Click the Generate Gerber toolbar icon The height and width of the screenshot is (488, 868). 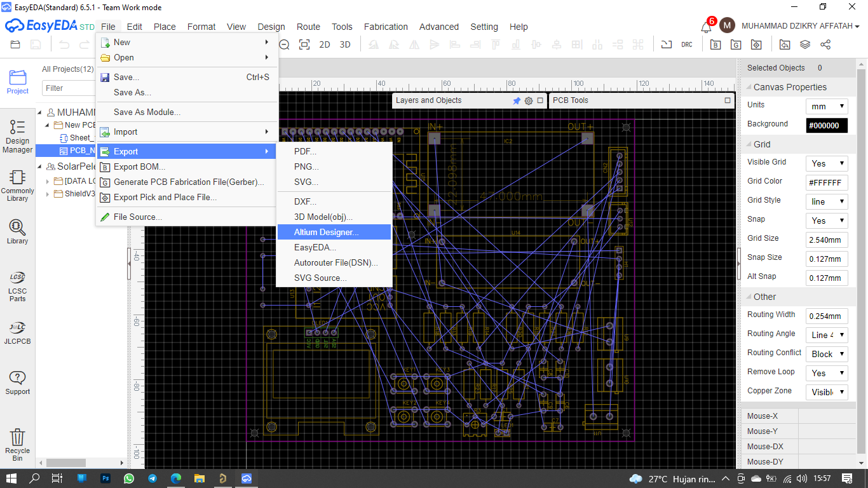[736, 44]
